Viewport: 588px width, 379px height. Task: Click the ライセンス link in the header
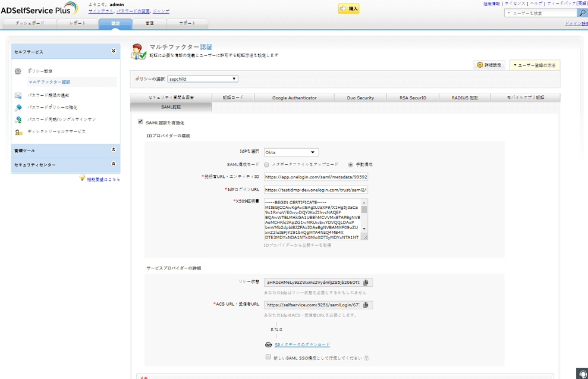click(x=515, y=4)
